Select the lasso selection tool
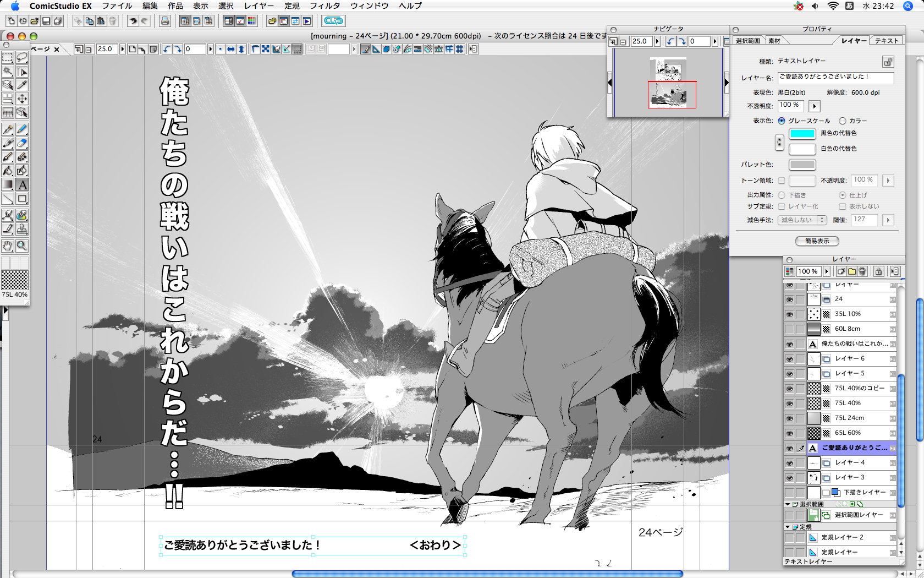The height and width of the screenshot is (578, 924). coord(22,57)
